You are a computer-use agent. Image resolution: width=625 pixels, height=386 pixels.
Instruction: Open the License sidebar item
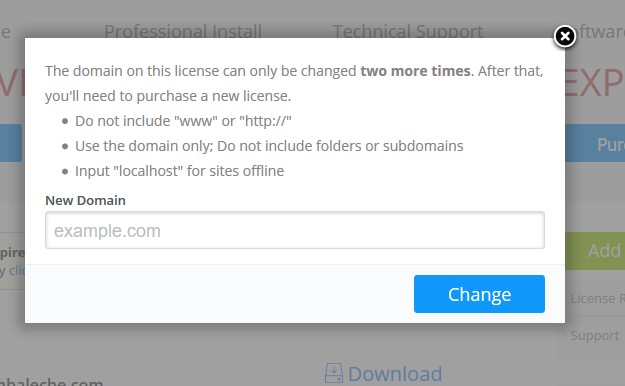pos(597,299)
